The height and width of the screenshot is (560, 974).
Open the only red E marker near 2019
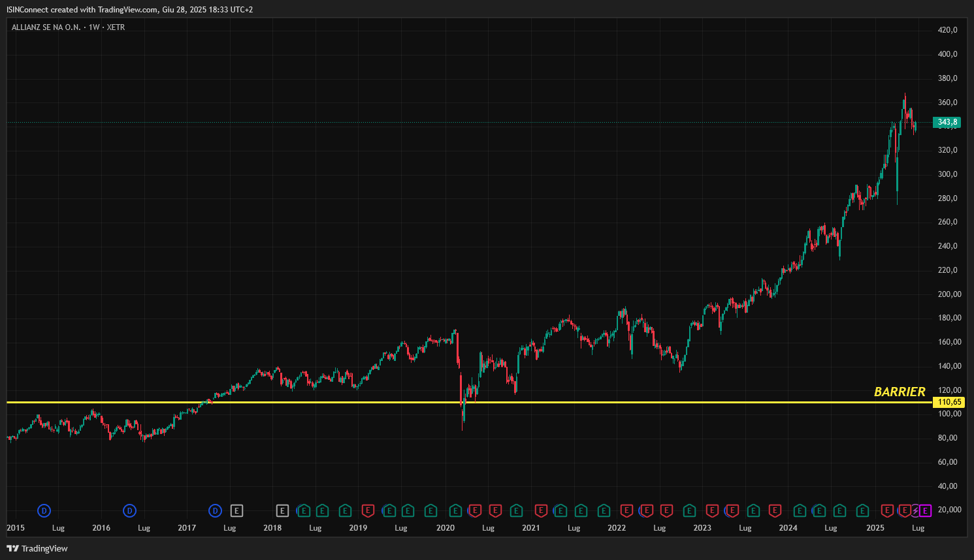(368, 510)
